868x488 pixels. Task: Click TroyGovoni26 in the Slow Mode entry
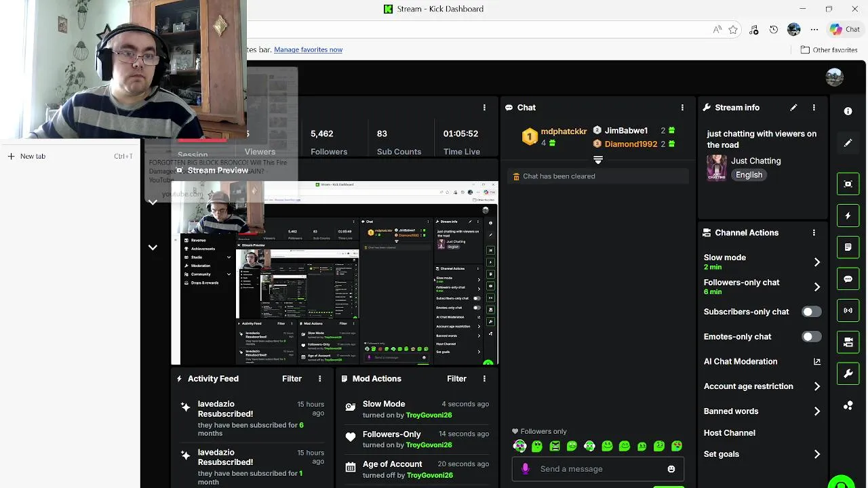429,415
